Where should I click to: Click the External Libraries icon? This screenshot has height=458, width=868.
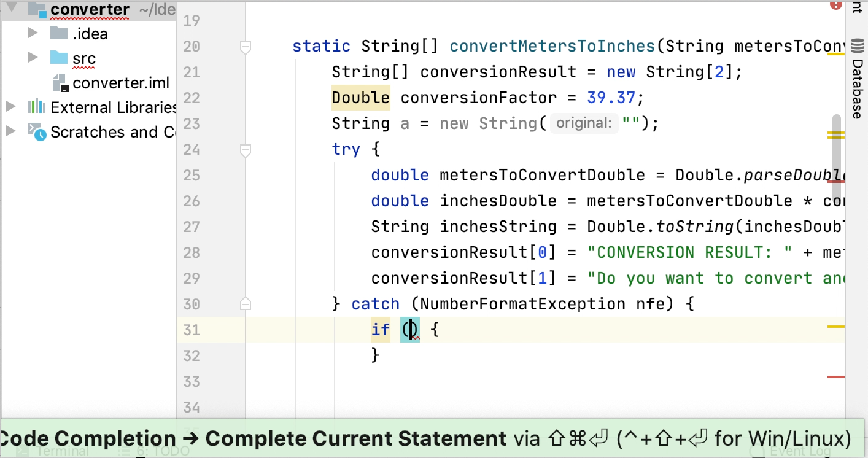37,107
